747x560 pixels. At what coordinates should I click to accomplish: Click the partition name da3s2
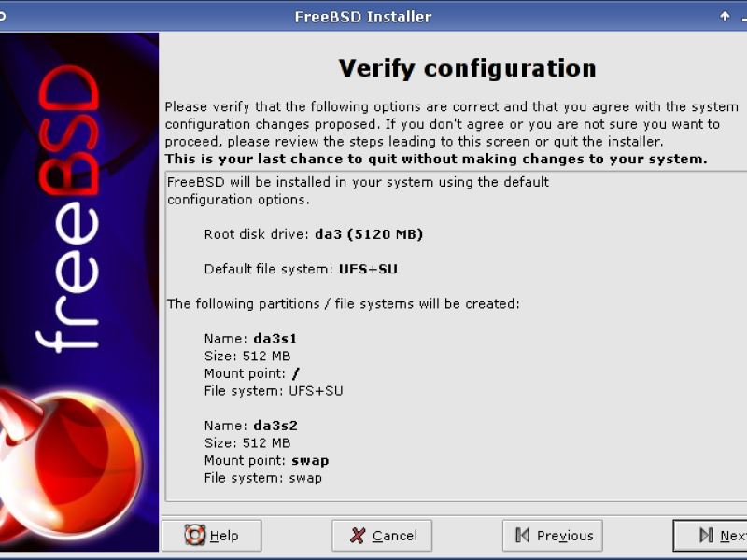coord(275,426)
